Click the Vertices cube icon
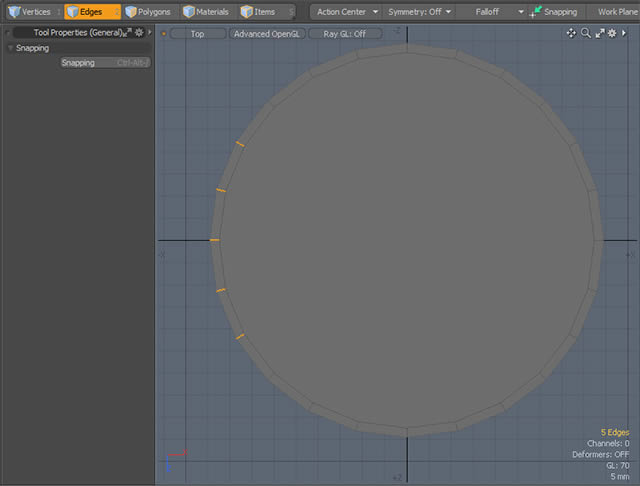 tap(14, 12)
